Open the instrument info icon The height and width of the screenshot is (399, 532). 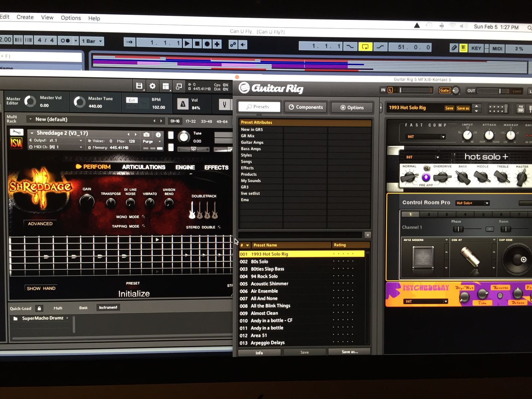click(x=158, y=135)
